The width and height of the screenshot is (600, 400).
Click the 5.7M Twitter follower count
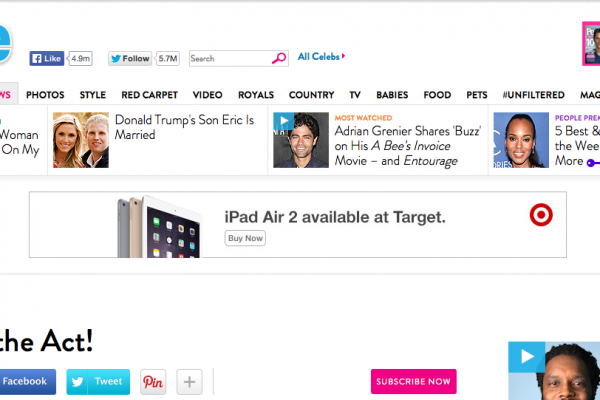tap(168, 59)
